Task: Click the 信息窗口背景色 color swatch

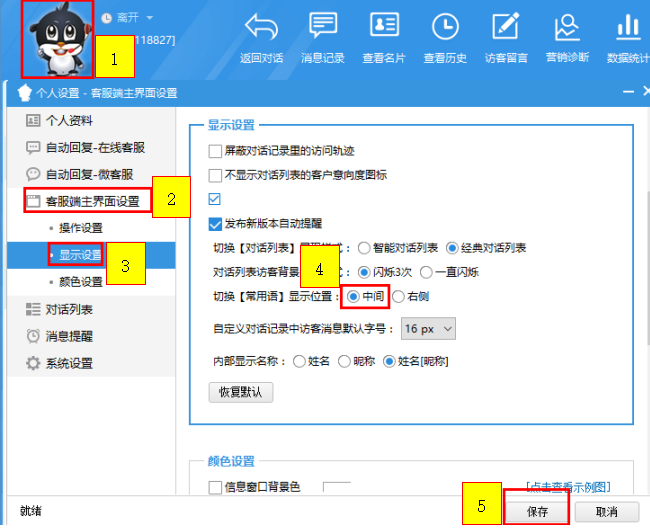Action: (336, 488)
